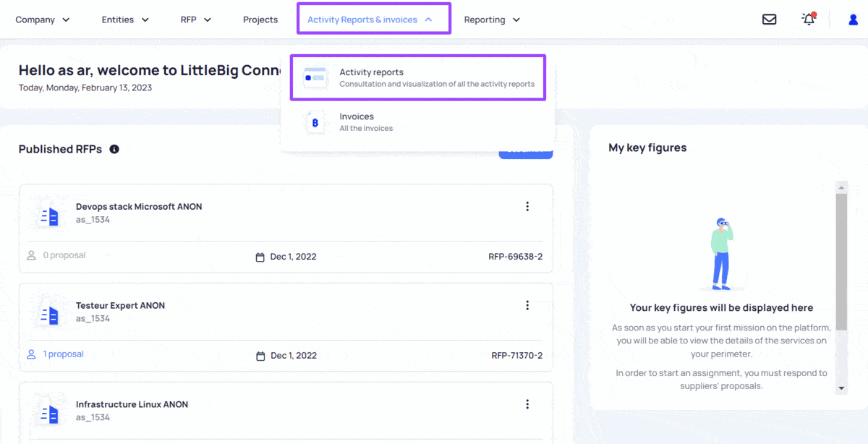Click the key figures scroll down arrow
Image resolution: width=868 pixels, height=444 pixels.
841,388
